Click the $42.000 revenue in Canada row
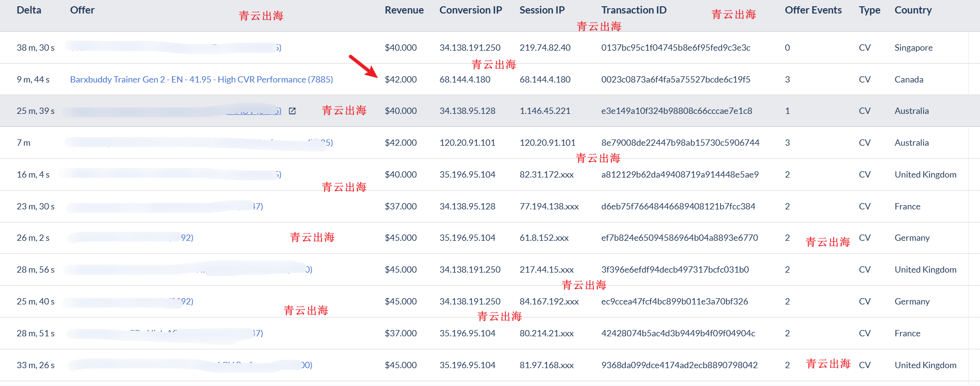 tap(400, 80)
